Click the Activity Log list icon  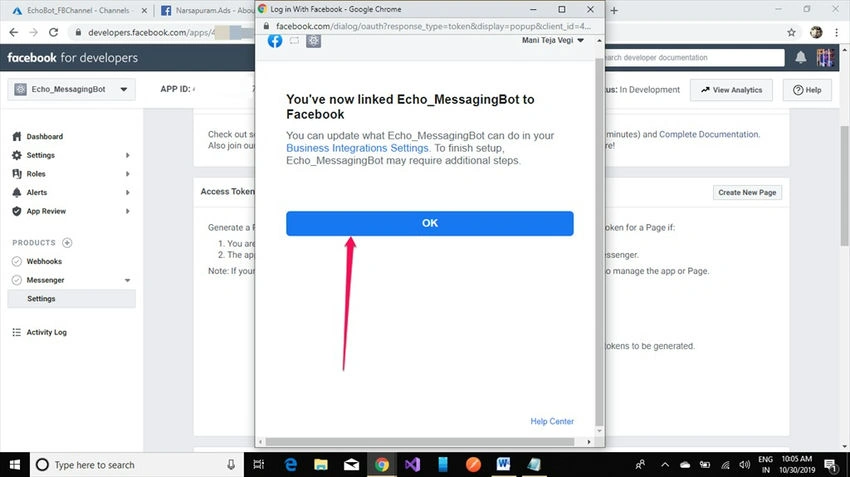point(17,332)
